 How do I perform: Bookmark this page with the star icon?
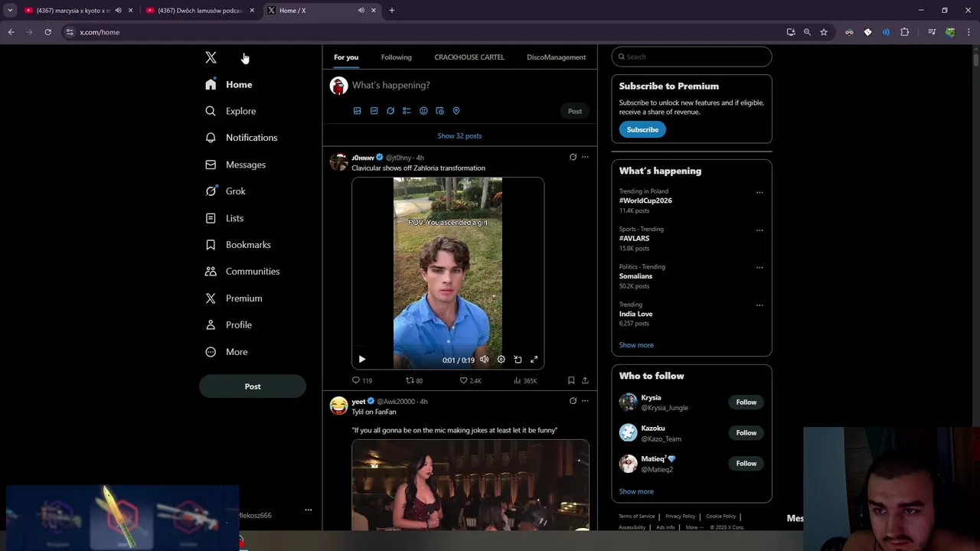(x=824, y=32)
